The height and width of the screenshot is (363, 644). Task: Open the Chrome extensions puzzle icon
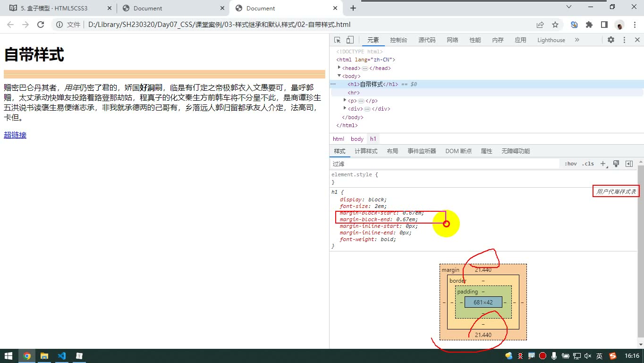(x=589, y=25)
